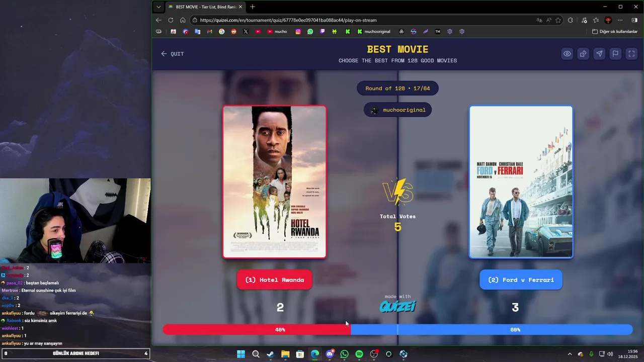Click the red 40% vote bar
Viewport: 644px width, 362px height.
coord(257,330)
